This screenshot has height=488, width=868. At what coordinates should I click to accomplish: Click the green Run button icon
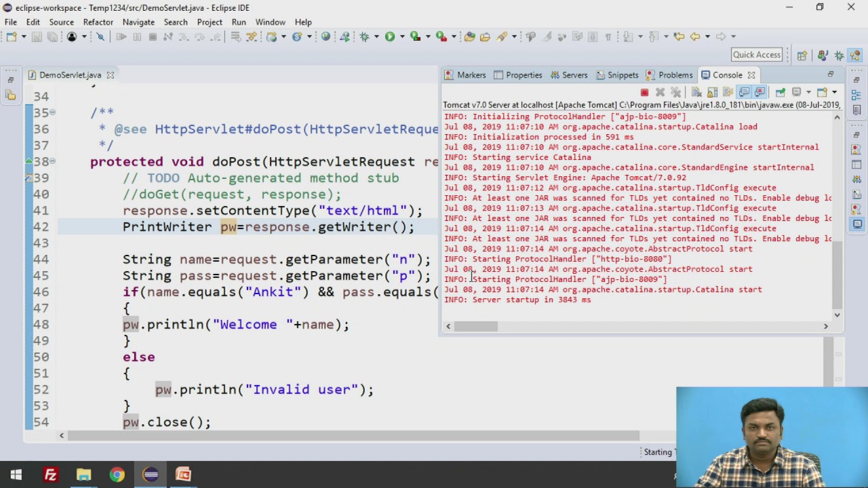click(x=390, y=37)
